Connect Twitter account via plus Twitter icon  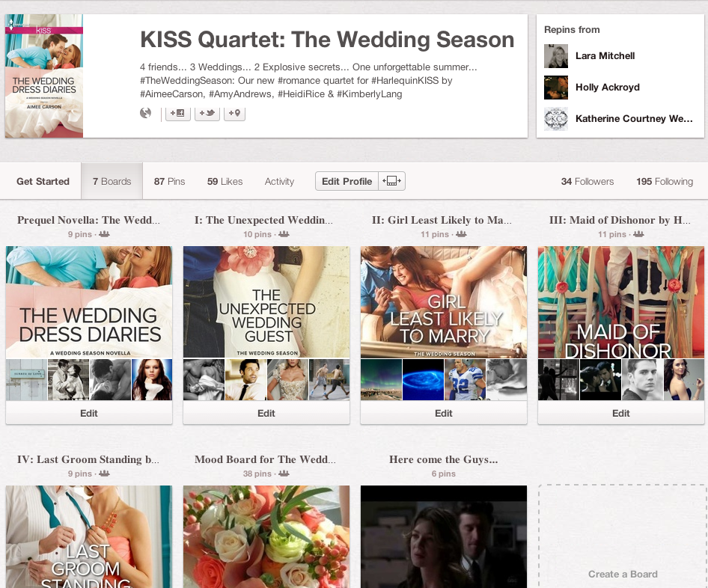coord(207,113)
